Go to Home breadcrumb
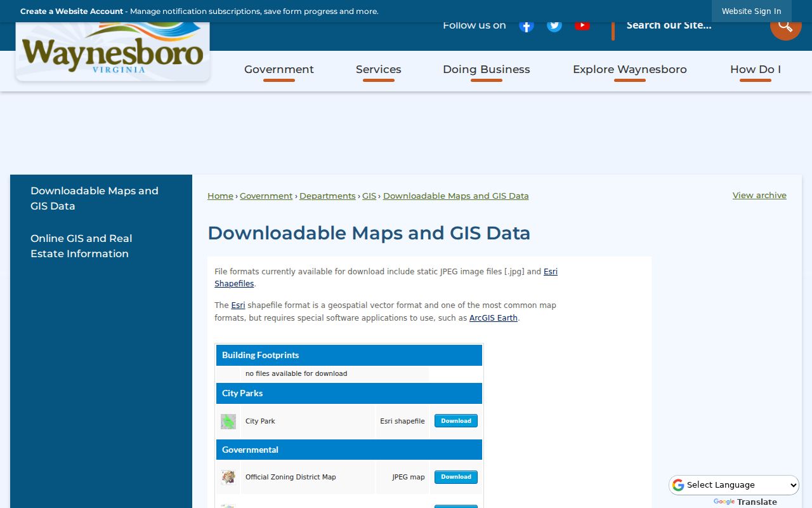 [220, 196]
